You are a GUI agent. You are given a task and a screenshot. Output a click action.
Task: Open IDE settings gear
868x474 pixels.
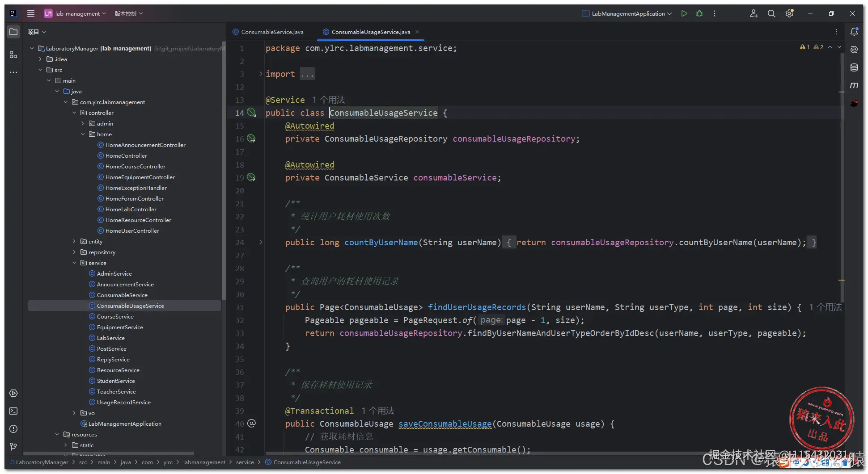(x=789, y=13)
